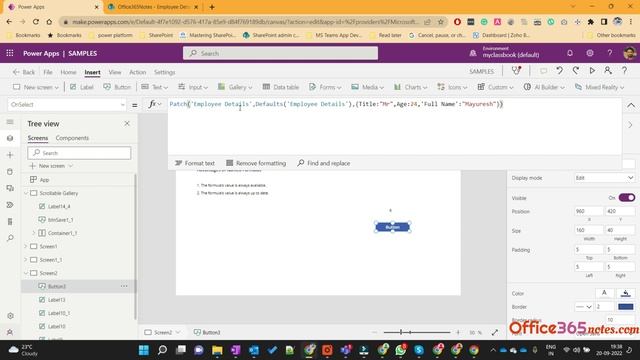
Task: Open the Insert plus icon in sidebar
Action: pos(10,155)
